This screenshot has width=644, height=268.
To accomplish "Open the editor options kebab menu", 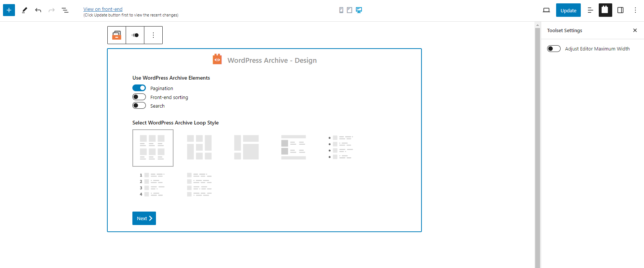I will pos(635,10).
